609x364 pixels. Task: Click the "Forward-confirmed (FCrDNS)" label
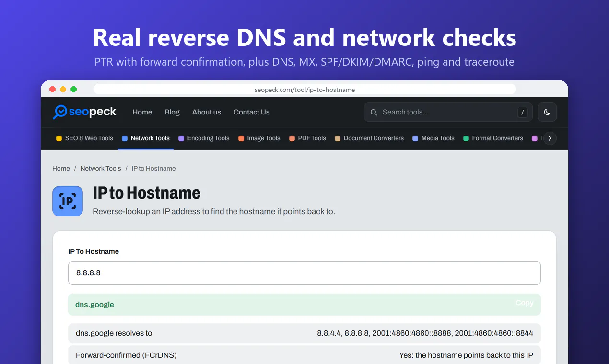pyautogui.click(x=126, y=355)
